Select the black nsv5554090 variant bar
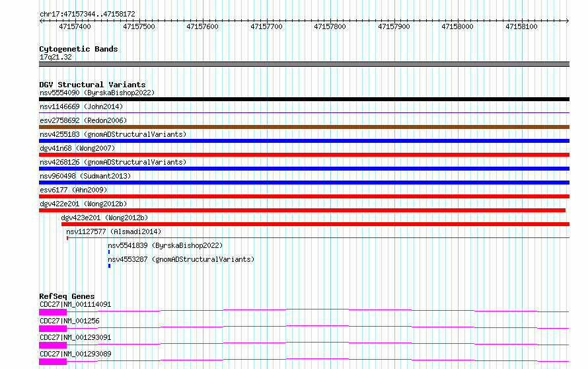Viewport: 588px width, 369px height. 304,99
